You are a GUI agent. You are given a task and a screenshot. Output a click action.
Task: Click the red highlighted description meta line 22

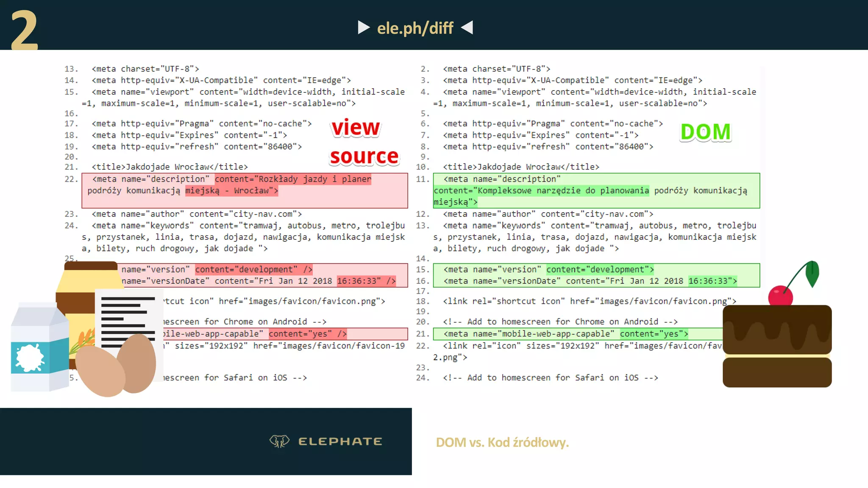tap(245, 190)
